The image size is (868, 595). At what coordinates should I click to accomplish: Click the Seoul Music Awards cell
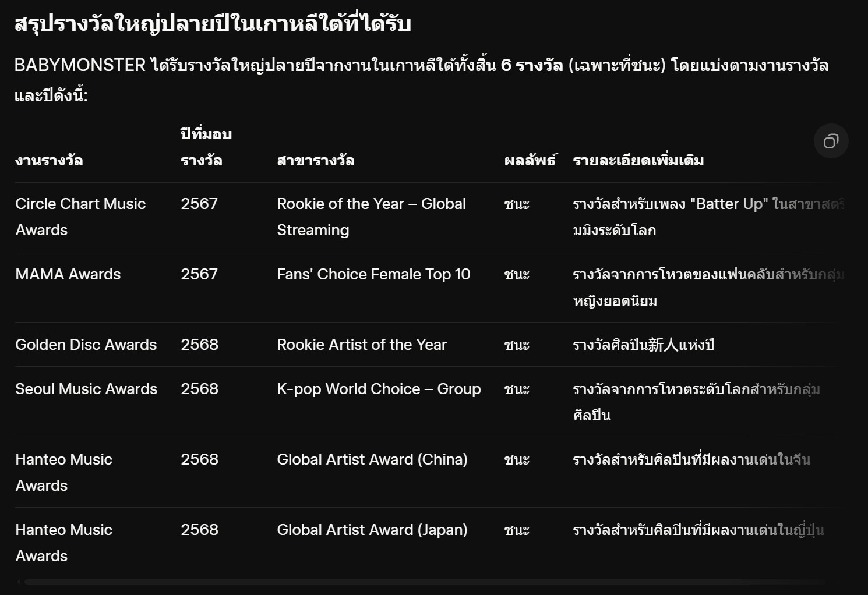[x=86, y=389]
